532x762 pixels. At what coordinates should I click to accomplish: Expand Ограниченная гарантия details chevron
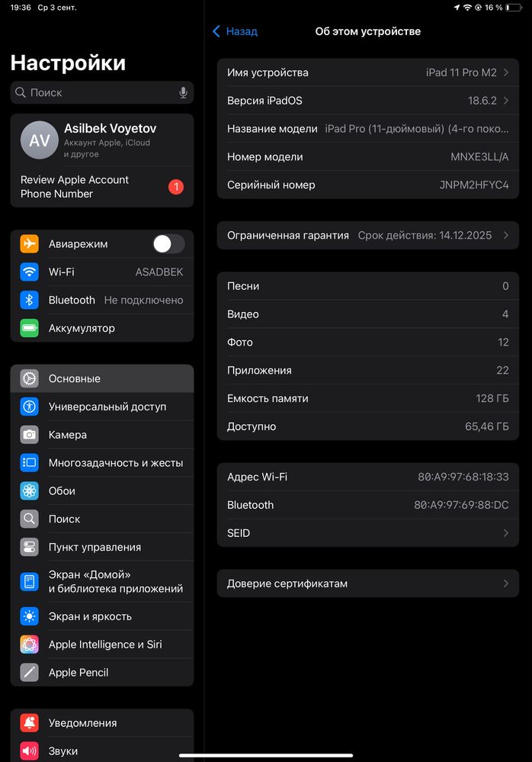click(x=506, y=235)
